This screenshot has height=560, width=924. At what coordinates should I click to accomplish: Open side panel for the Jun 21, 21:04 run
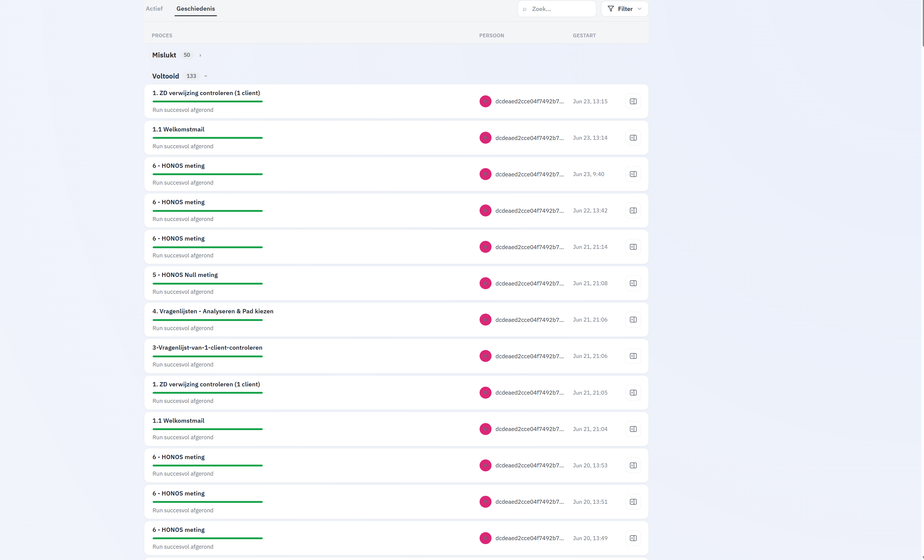coord(633,429)
